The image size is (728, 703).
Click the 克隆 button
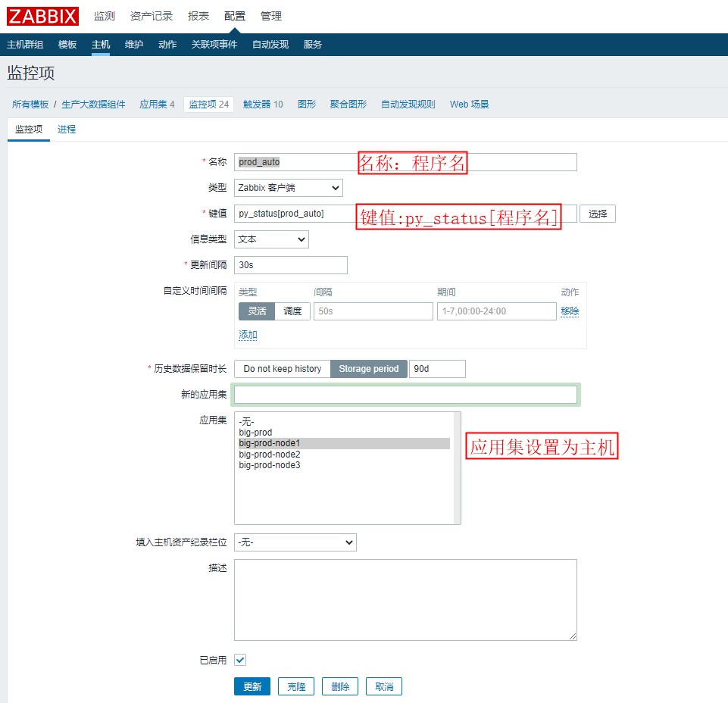tap(296, 686)
